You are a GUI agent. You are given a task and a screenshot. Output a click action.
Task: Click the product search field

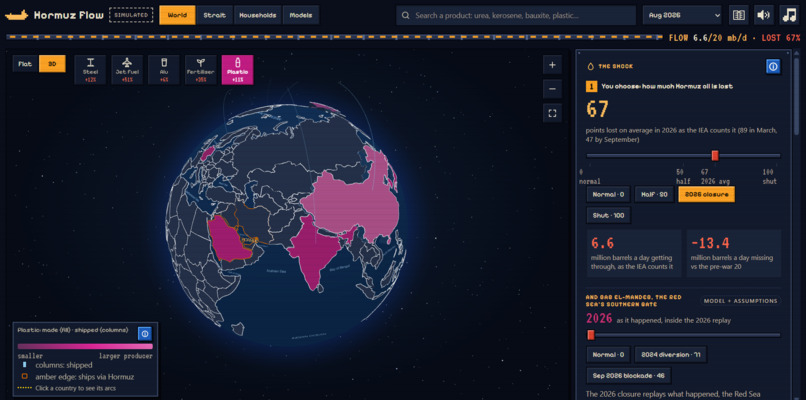516,15
